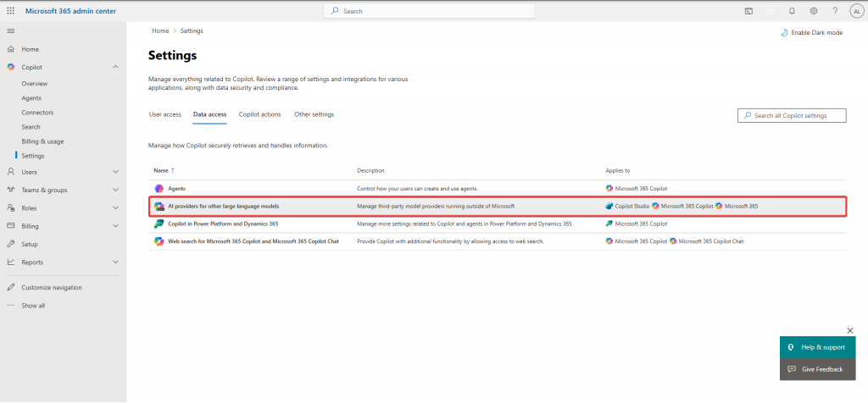The image size is (868, 403).
Task: Select the Data access tab
Action: 210,114
